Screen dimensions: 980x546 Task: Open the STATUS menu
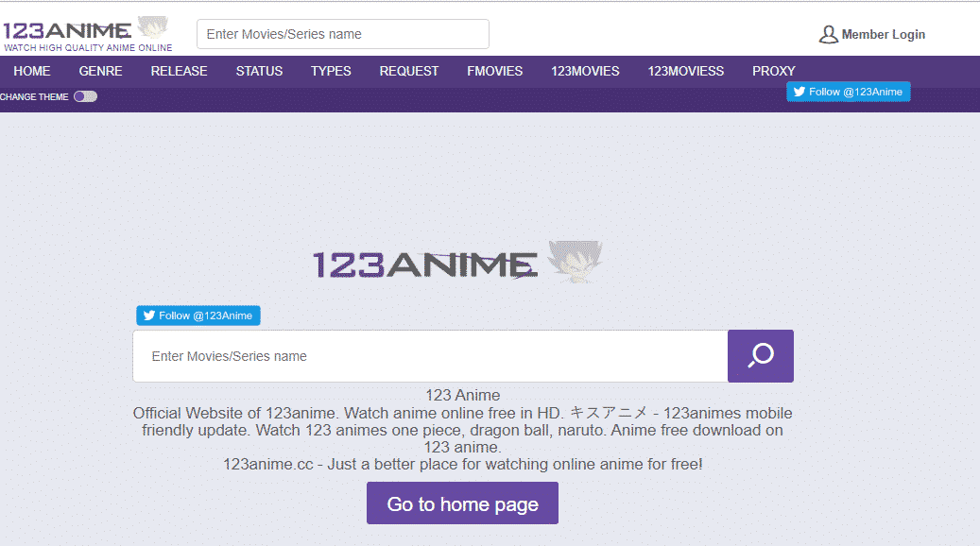259,71
